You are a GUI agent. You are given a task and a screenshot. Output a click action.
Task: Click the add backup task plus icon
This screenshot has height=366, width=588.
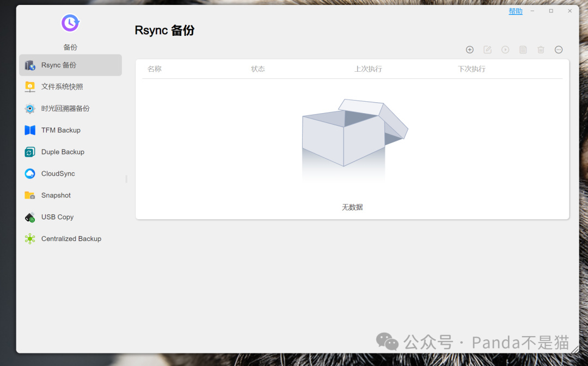(469, 50)
